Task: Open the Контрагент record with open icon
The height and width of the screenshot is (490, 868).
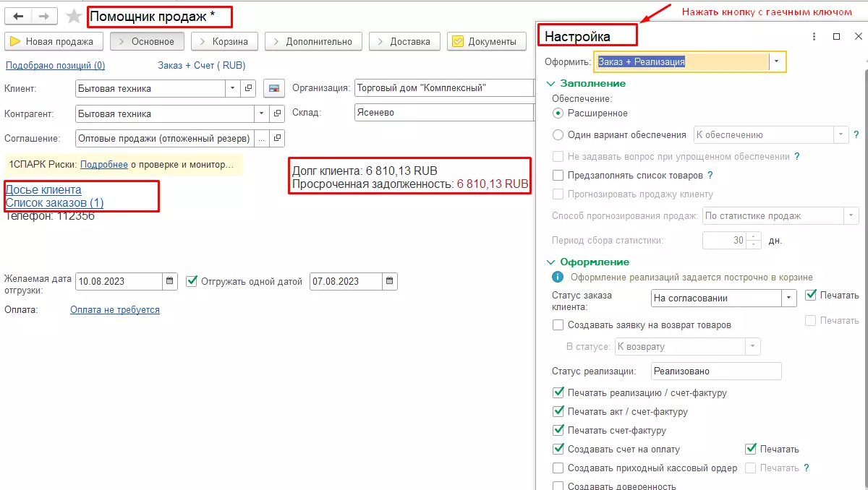Action: 276,113
